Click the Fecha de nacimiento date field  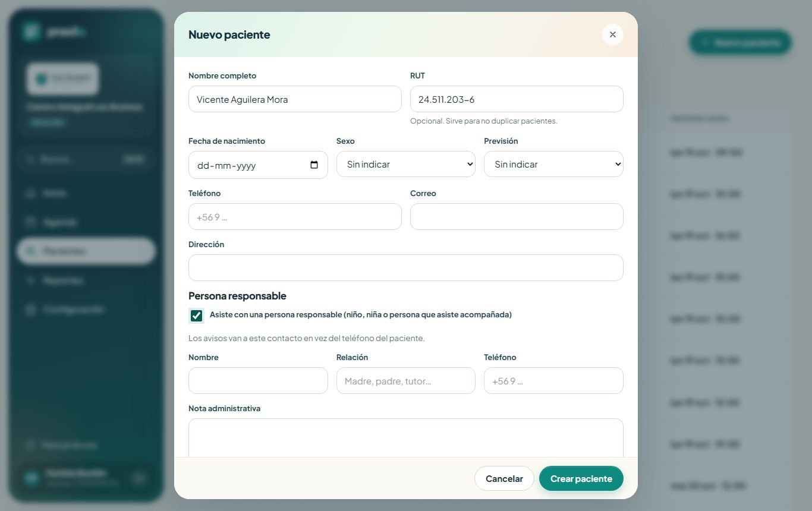coord(258,165)
